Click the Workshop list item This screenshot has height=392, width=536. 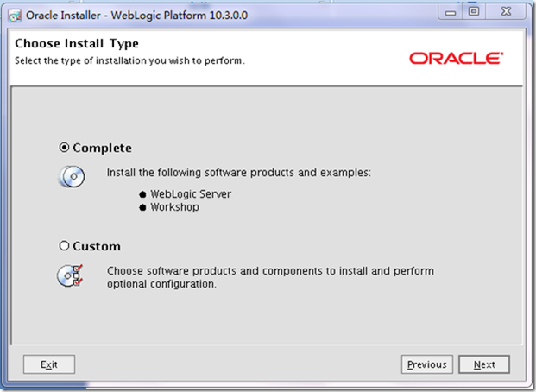tap(174, 207)
